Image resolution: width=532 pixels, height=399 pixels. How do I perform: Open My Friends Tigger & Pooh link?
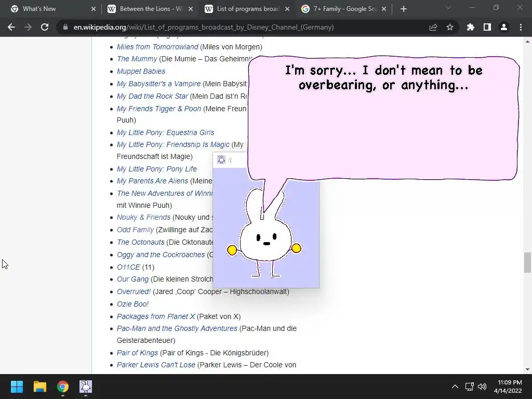[159, 109]
